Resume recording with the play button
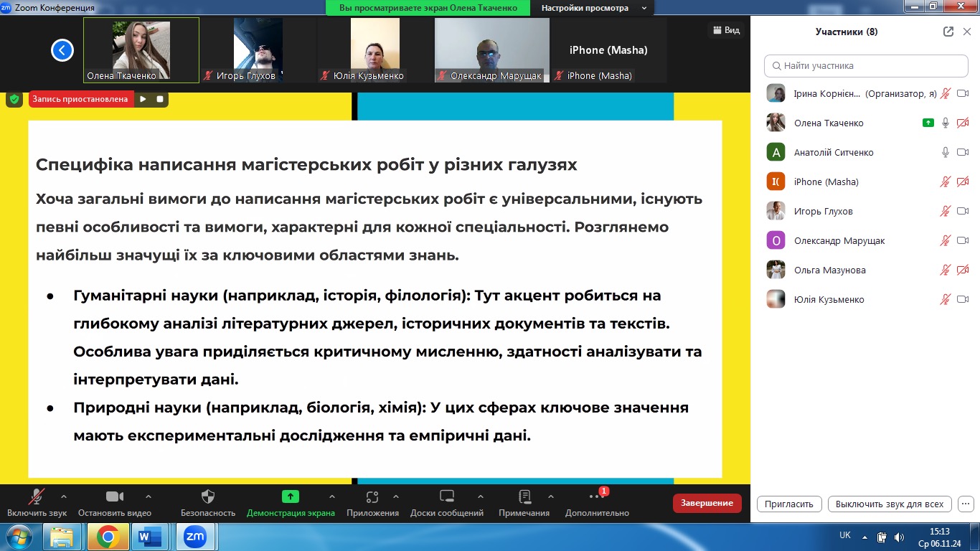980x551 pixels. click(143, 99)
